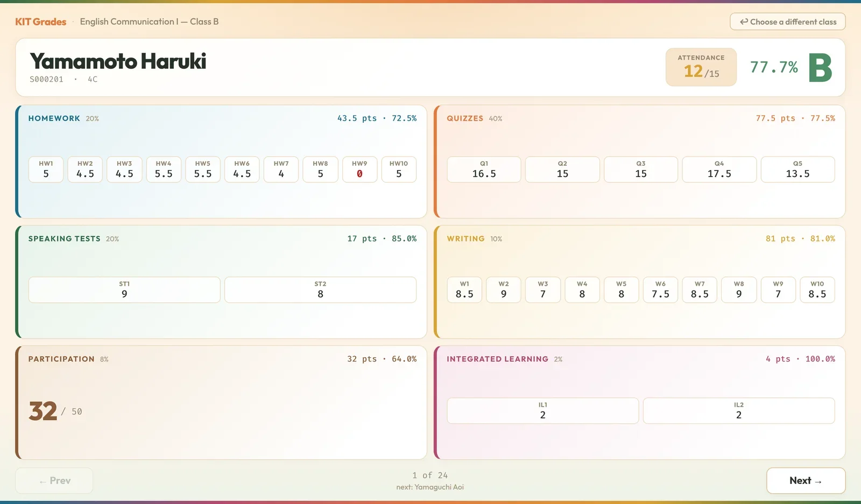Select the HW10 score cell

tap(399, 169)
